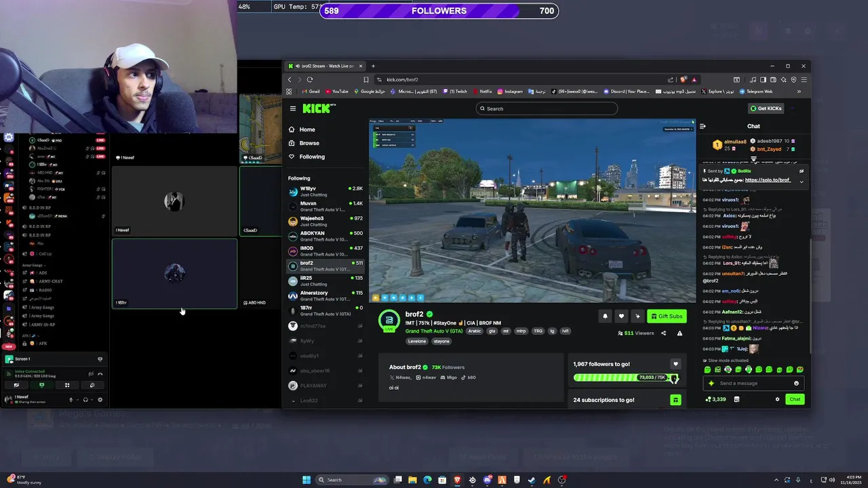The height and width of the screenshot is (488, 868).
Task: Open Discord user settings gear
Action: (x=100, y=400)
